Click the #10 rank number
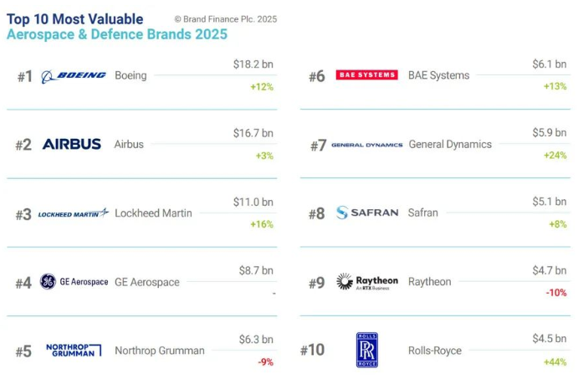Screen dimensions: 588x379 [312, 351]
